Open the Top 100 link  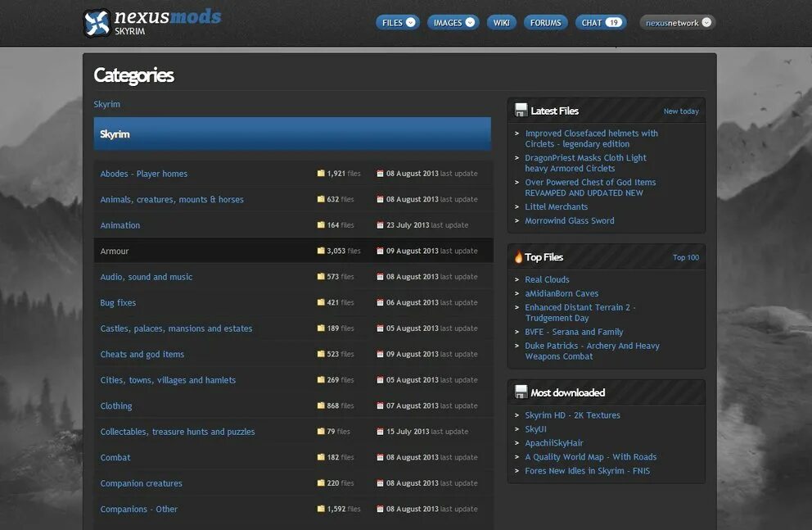coord(686,257)
